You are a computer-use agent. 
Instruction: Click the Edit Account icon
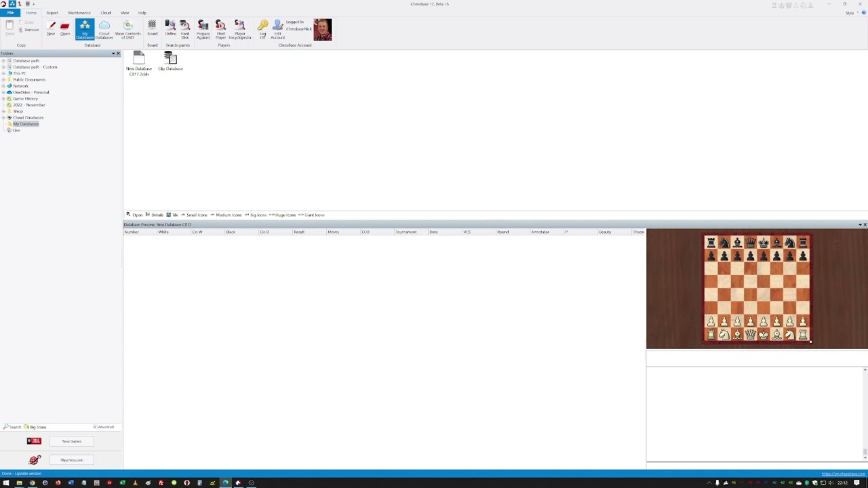click(277, 30)
